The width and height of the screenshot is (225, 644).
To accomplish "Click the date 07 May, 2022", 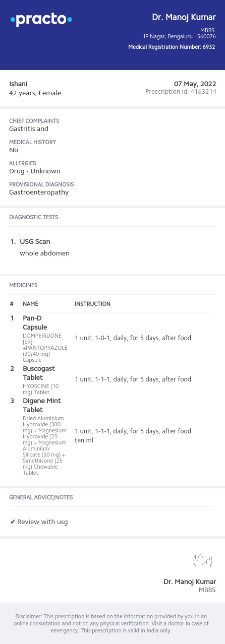I will [x=195, y=84].
